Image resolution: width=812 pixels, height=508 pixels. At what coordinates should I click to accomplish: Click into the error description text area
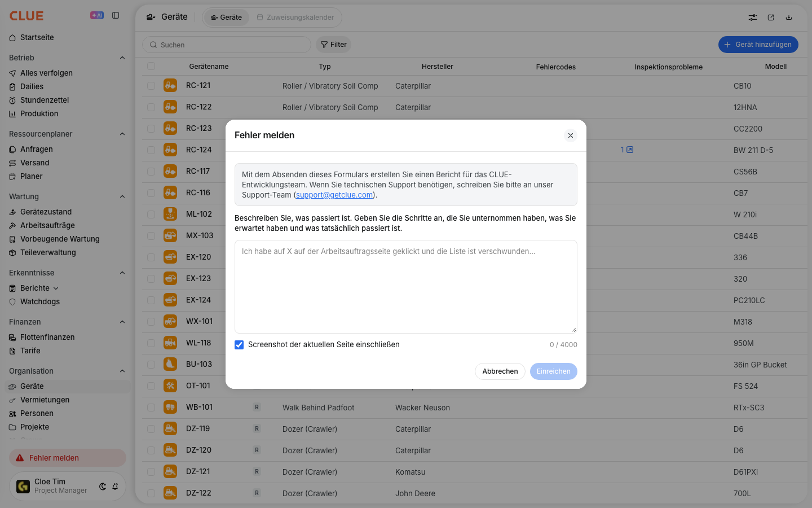[x=406, y=287]
